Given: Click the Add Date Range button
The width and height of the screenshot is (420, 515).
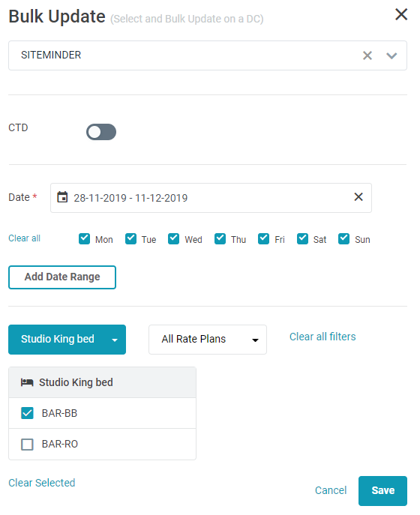Looking at the screenshot, I should click(x=62, y=277).
